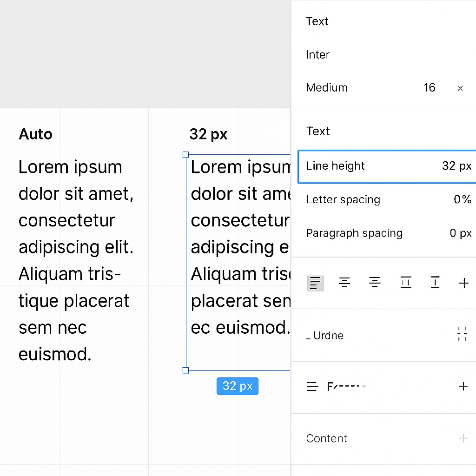Image resolution: width=476 pixels, height=476 pixels.
Task: Select the left text alignment icon
Action: [x=315, y=283]
